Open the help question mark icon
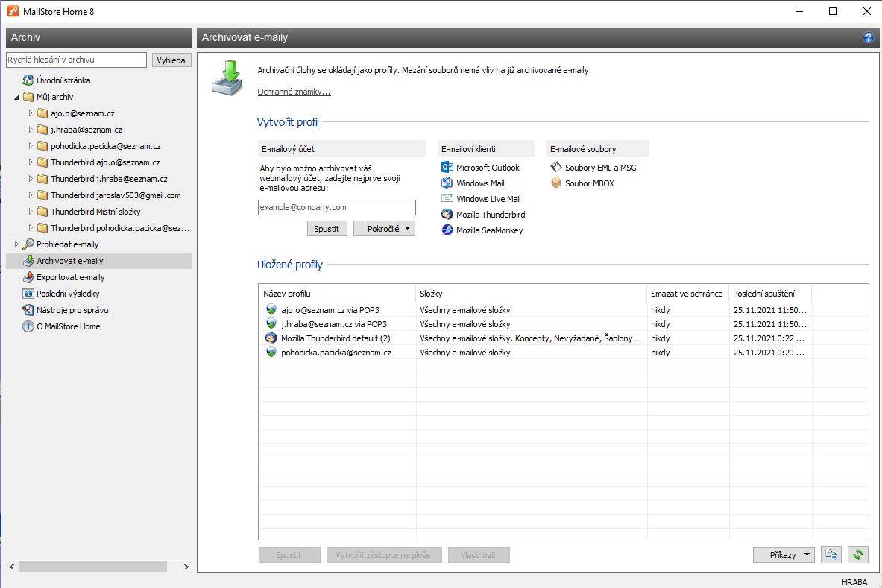 coord(868,38)
